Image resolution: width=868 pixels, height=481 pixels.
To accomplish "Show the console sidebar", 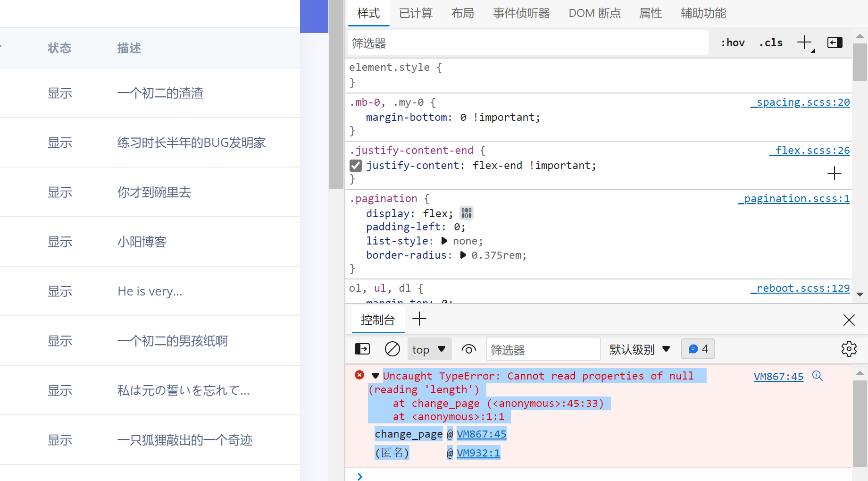I will [x=362, y=349].
